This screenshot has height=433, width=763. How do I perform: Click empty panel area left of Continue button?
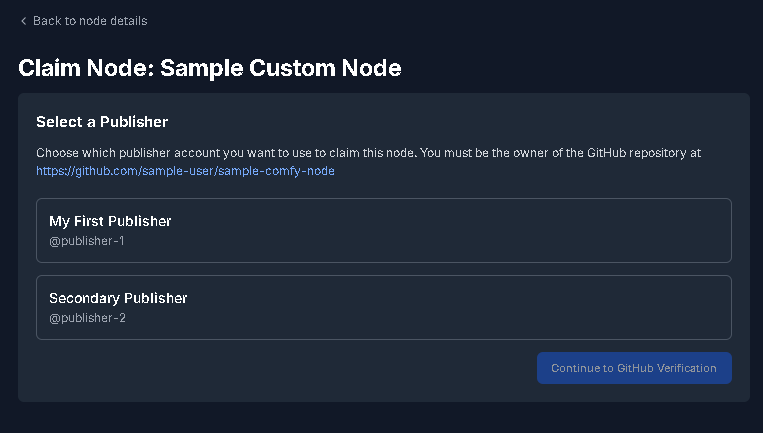(x=280, y=368)
